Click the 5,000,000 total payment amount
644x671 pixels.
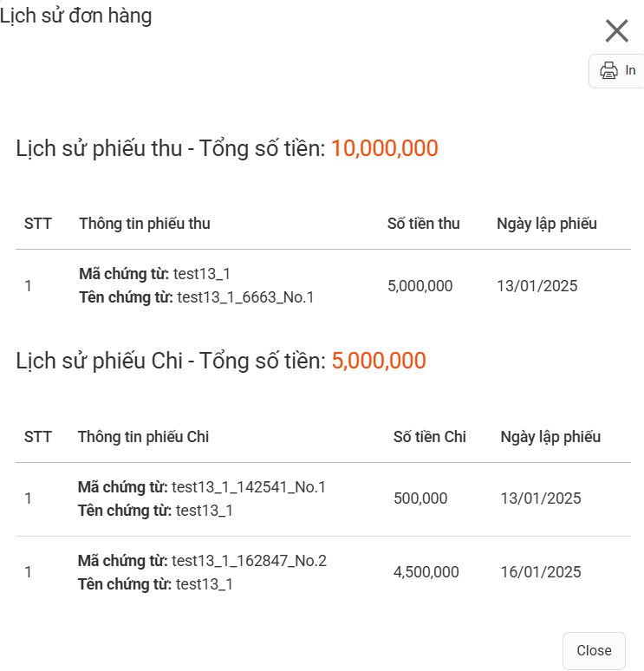click(x=379, y=361)
